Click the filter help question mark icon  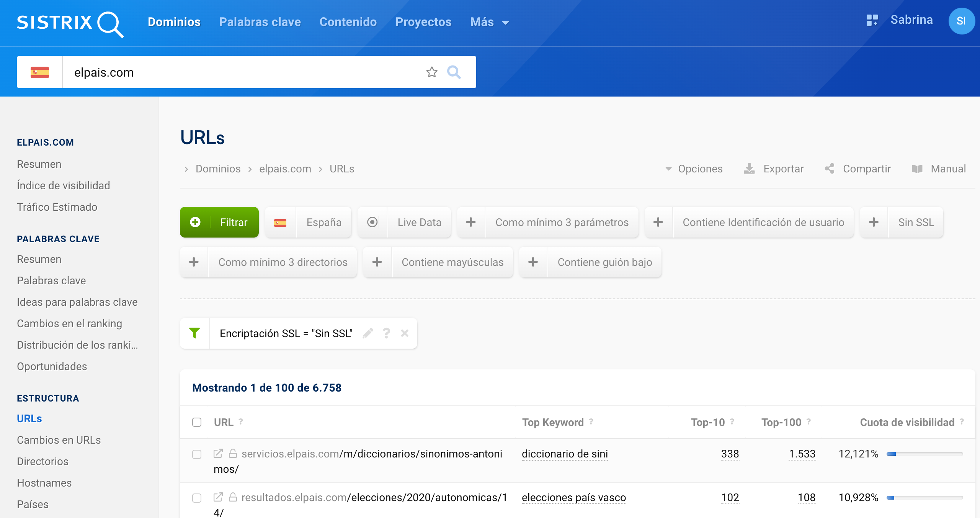(x=387, y=333)
